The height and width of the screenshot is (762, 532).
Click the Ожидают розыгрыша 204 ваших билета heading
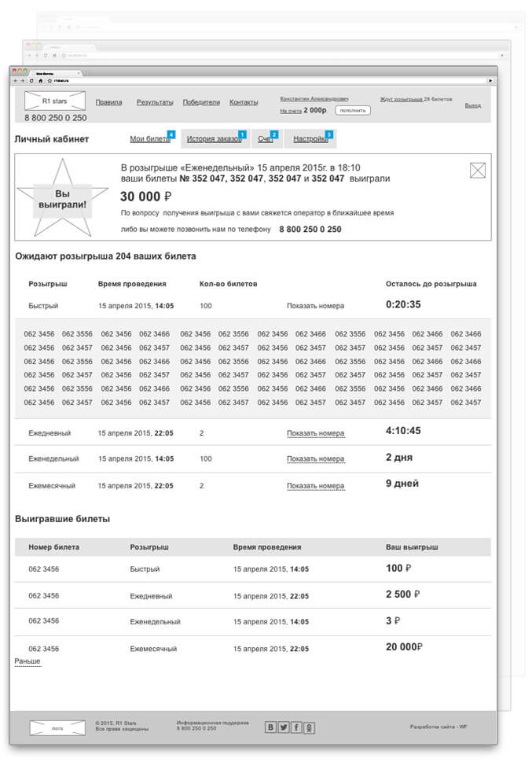coord(105,256)
